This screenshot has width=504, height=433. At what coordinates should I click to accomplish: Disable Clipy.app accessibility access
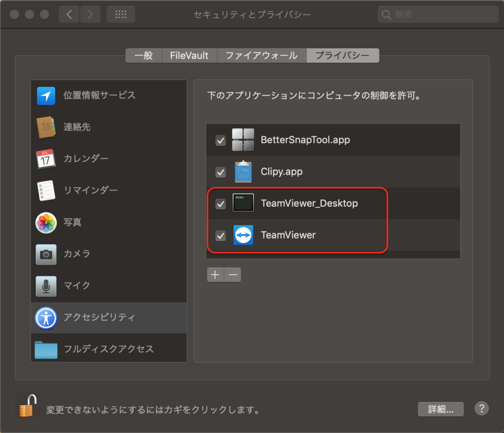click(x=220, y=172)
